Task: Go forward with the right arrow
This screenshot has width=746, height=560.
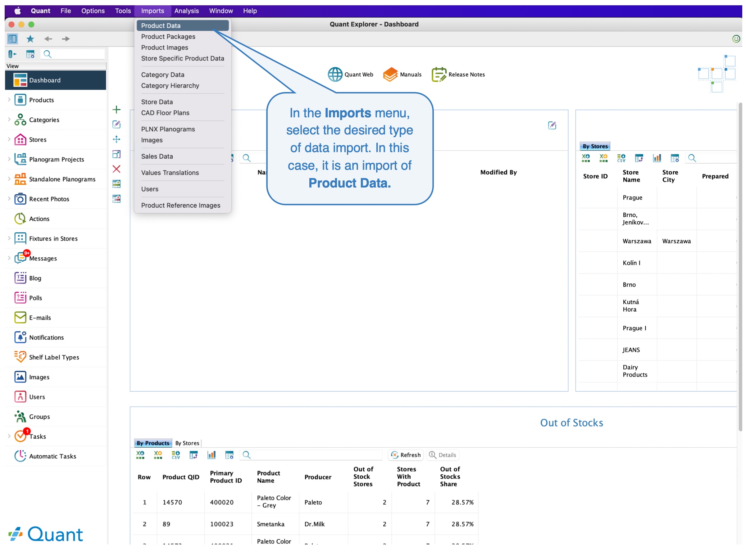Action: click(x=66, y=39)
